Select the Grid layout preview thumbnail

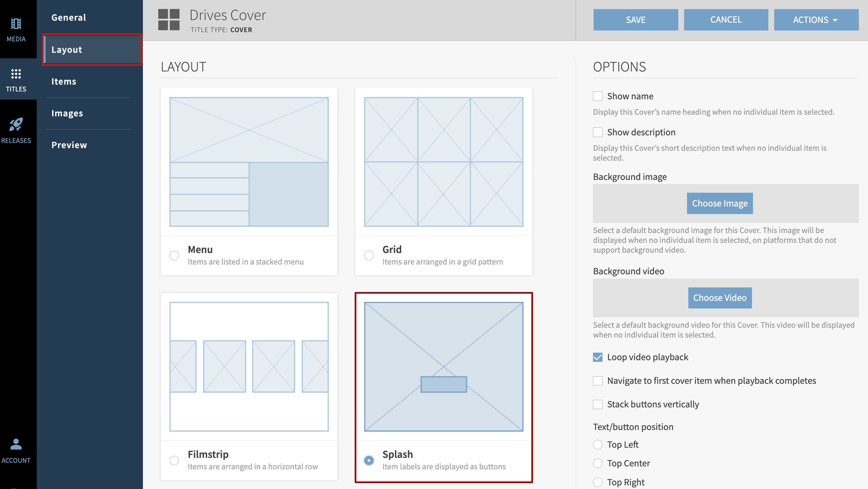(444, 162)
